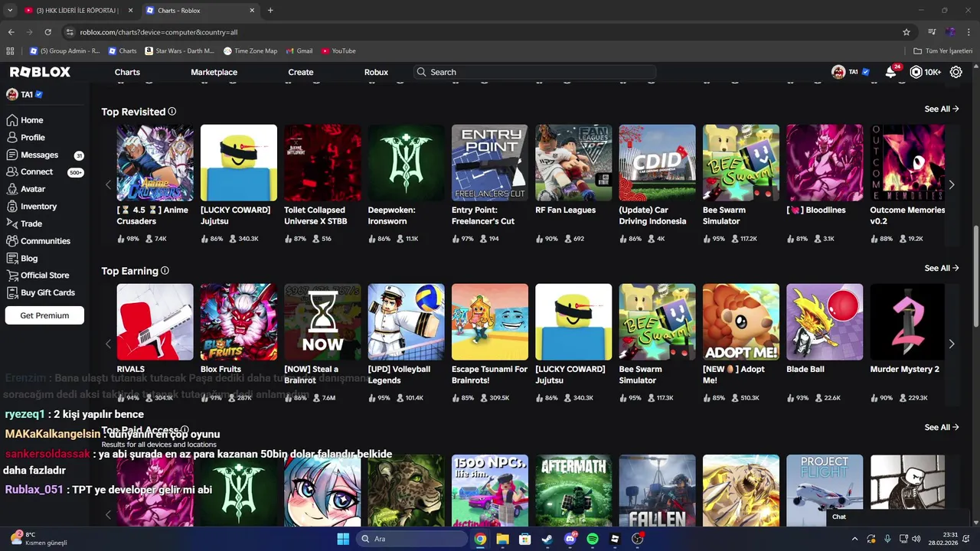Open the Charts menu item
This screenshot has width=980, height=551.
point(127,72)
